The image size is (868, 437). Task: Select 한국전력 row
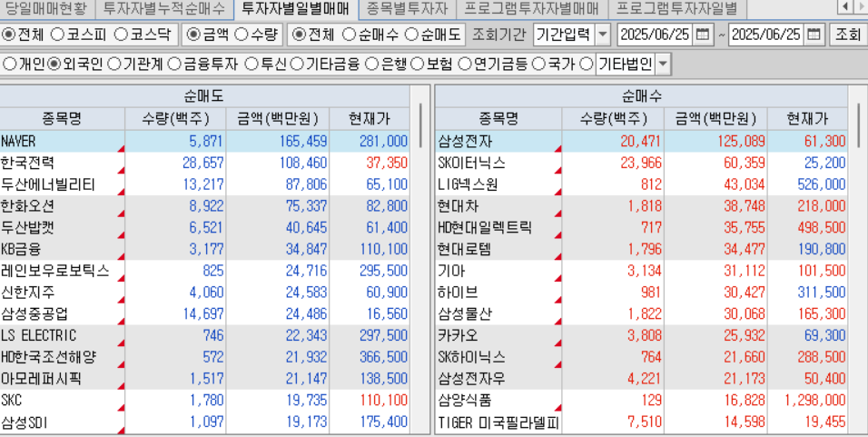tap(204, 163)
